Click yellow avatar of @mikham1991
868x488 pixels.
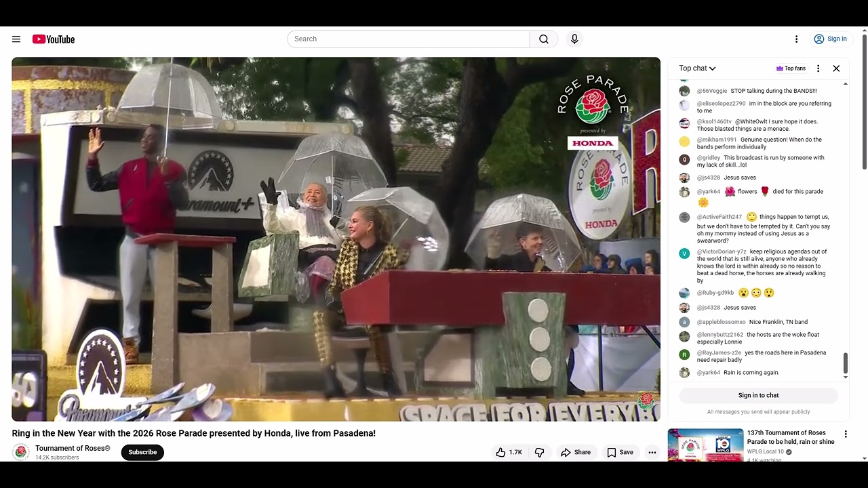pyautogui.click(x=684, y=142)
